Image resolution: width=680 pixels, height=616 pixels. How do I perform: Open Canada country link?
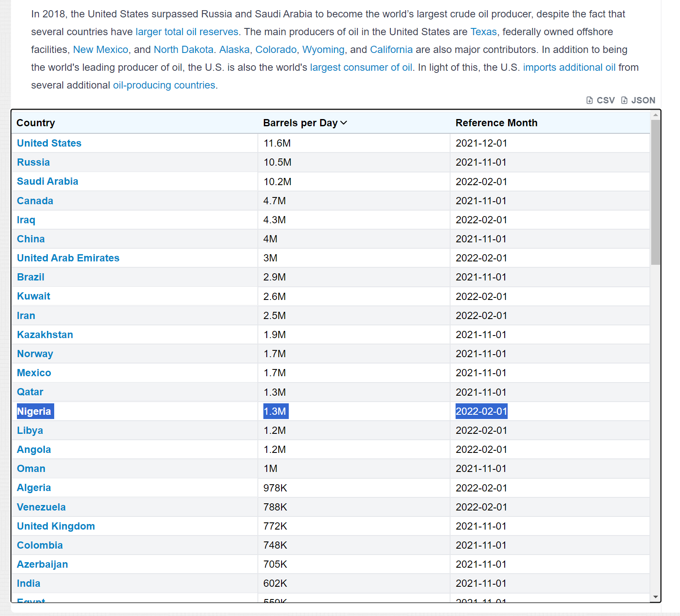[35, 201]
